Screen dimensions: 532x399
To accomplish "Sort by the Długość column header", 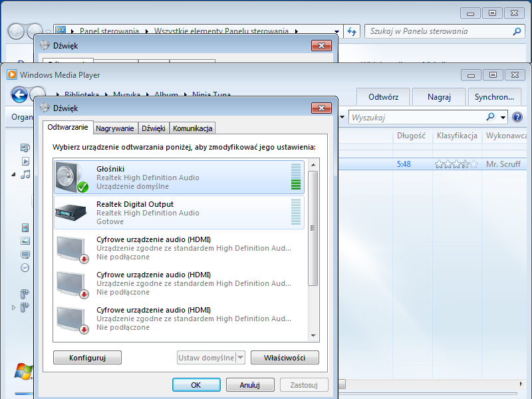I will click(x=411, y=136).
